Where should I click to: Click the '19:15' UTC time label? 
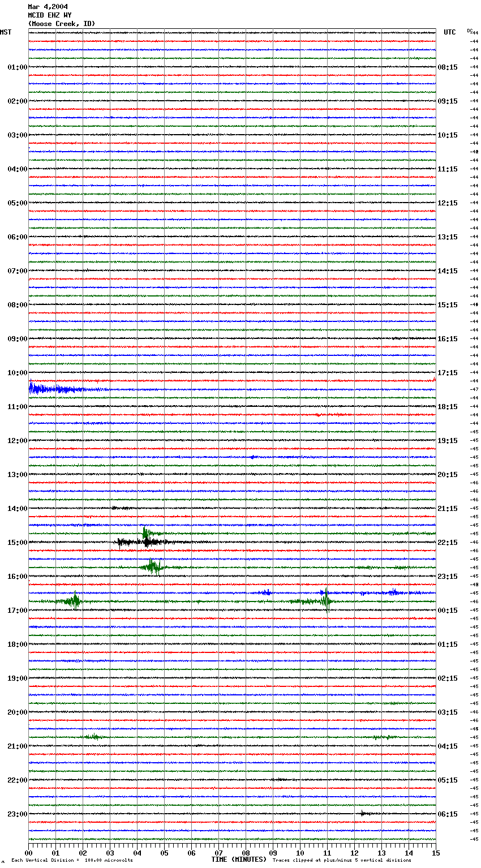[x=448, y=441]
